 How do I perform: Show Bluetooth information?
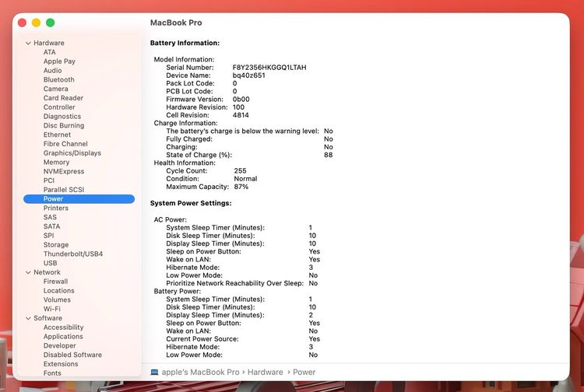[x=59, y=79]
